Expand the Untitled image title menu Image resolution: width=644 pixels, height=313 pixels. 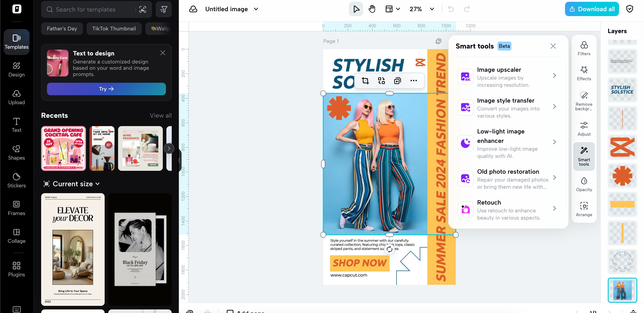pos(256,9)
